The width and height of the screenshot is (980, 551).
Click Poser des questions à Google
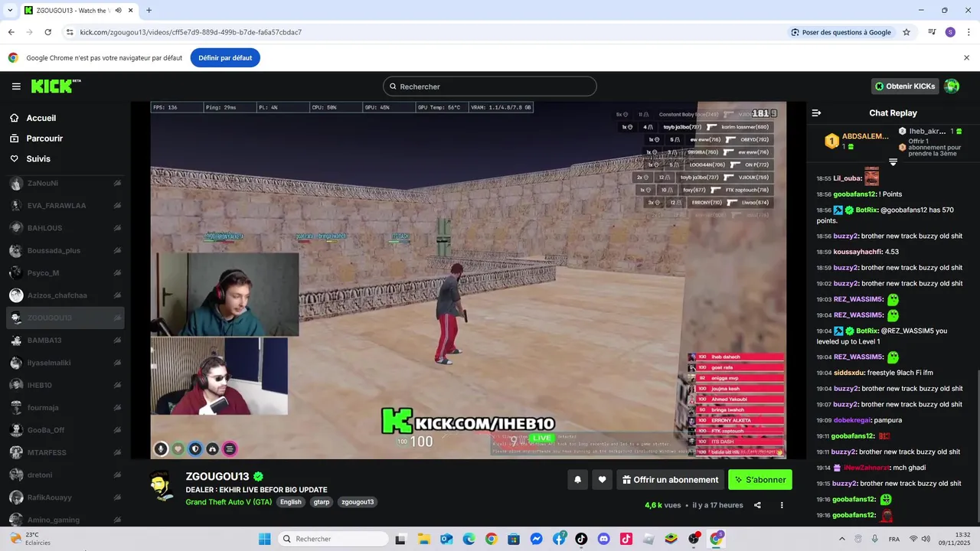coord(841,32)
